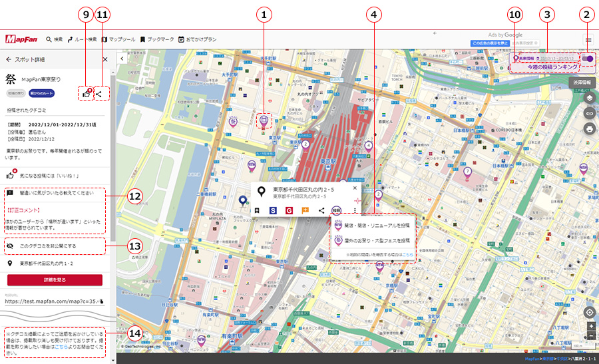The width and height of the screenshot is (599, 364).
Task: Click the selected festival pin near 東京駅
Action: [x=263, y=120]
